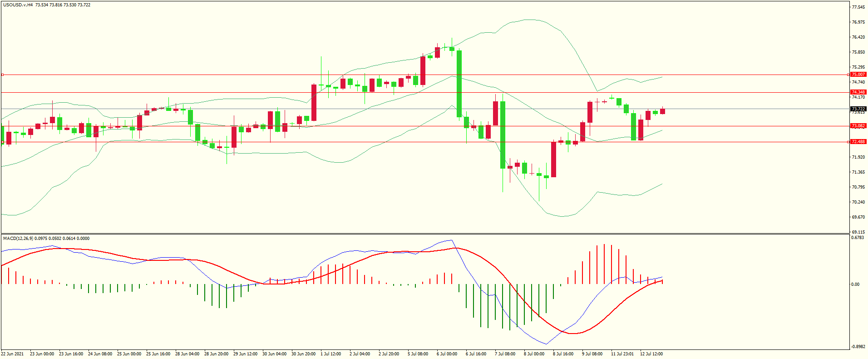This screenshot has width=868, height=359.
Task: Click the 25 Jun 00:00 time label
Action: coord(129,354)
